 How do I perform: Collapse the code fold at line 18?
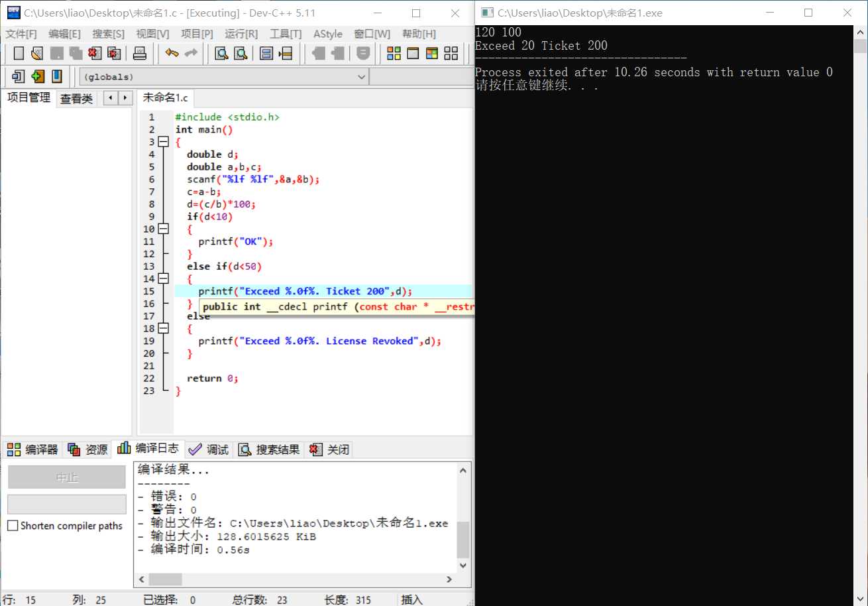[163, 328]
